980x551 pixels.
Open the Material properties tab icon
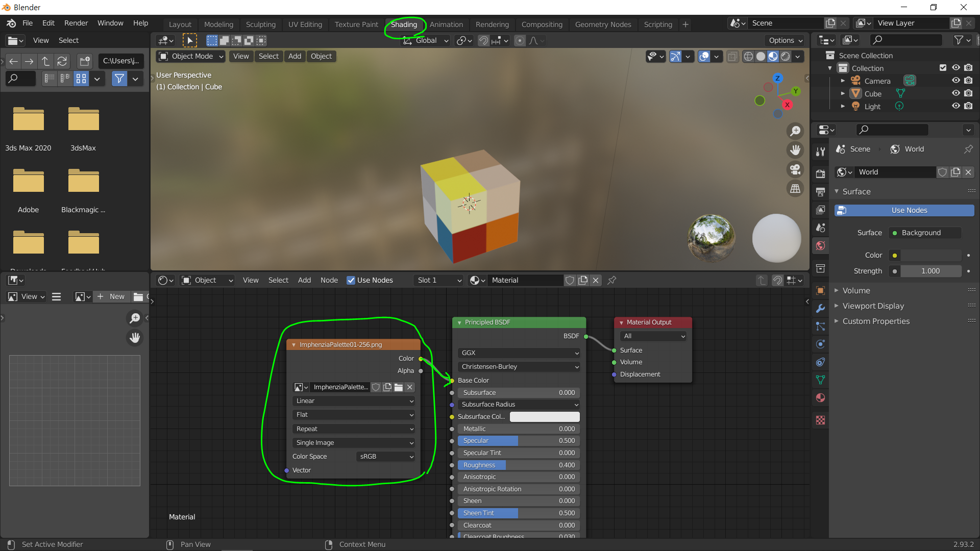point(820,398)
